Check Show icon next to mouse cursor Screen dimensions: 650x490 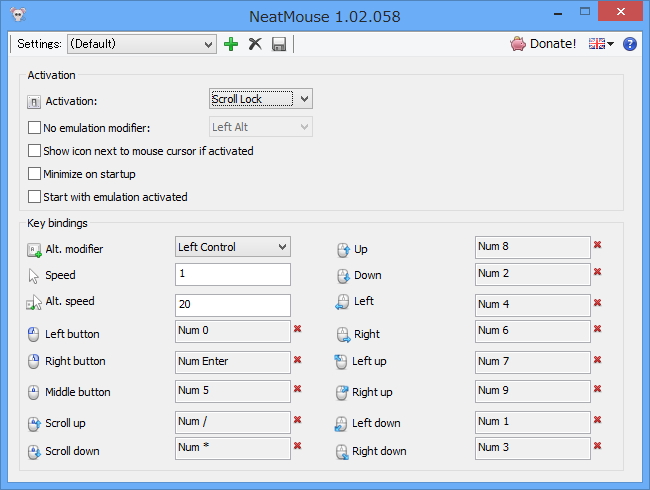click(34, 150)
